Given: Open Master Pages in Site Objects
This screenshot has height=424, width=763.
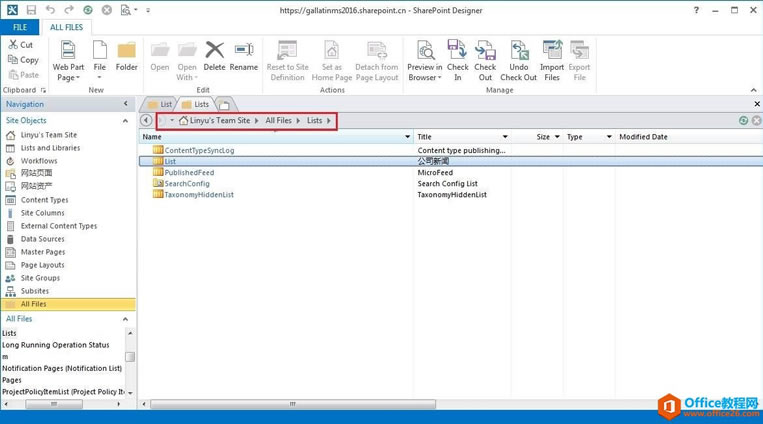Looking at the screenshot, I should click(42, 252).
